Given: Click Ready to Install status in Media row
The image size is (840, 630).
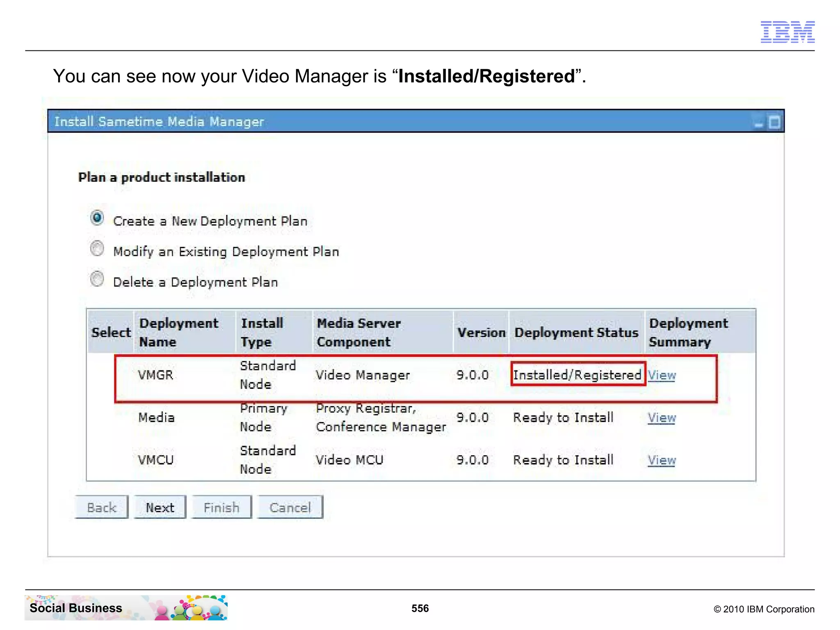Looking at the screenshot, I should [564, 418].
